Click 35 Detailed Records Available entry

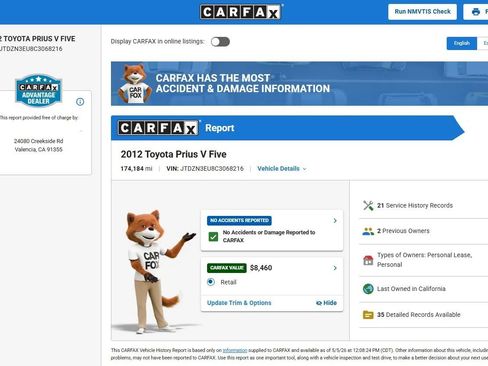[x=418, y=314]
